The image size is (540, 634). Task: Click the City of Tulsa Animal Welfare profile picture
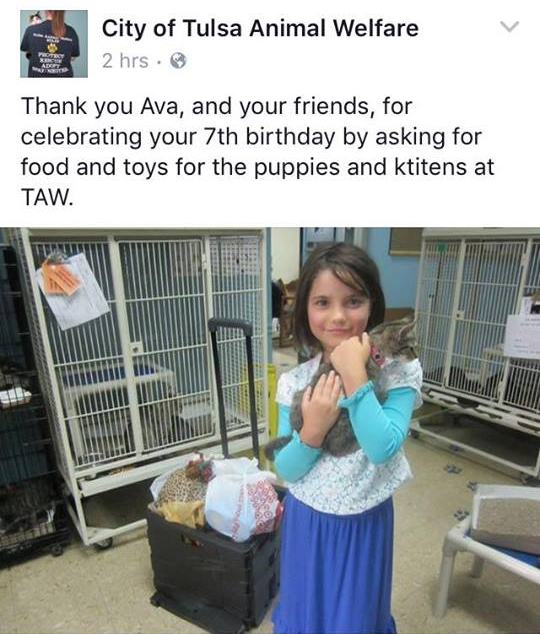pyautogui.click(x=54, y=44)
